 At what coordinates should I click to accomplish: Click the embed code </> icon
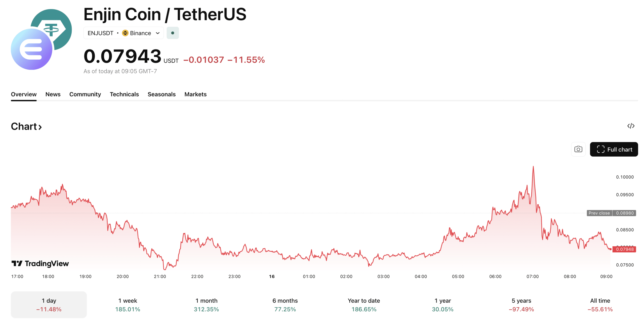pos(631,126)
